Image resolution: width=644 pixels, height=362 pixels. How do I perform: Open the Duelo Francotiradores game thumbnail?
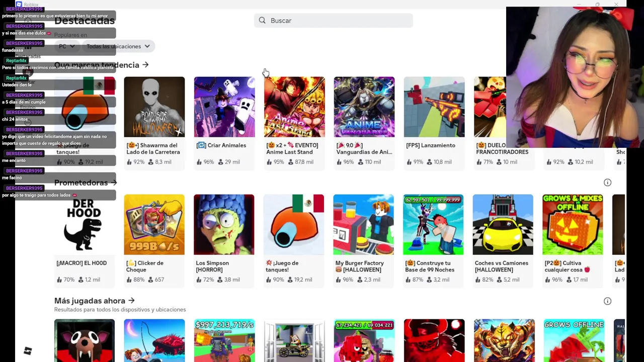tap(490, 107)
